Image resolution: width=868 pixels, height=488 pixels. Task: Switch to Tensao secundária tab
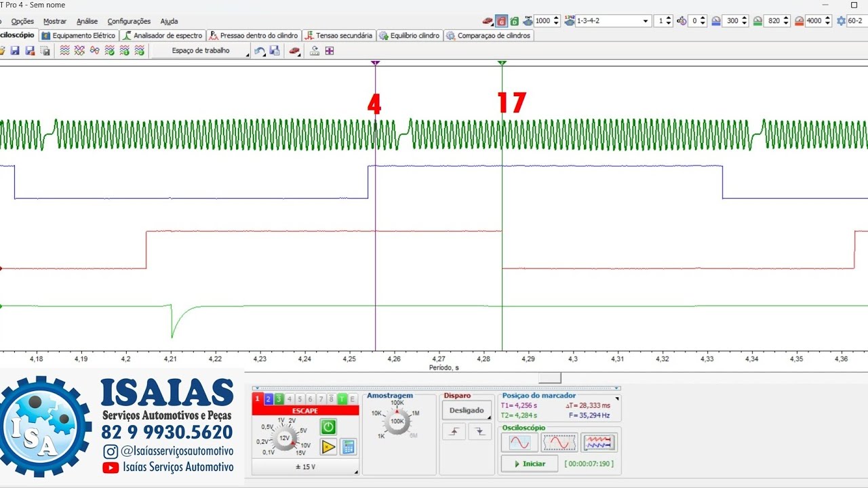pyautogui.click(x=338, y=35)
